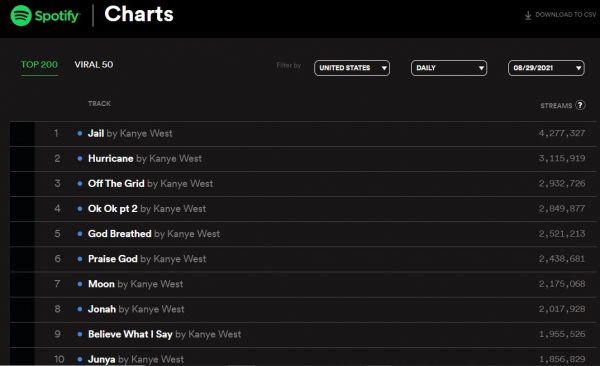
Task: Open the 08/29/2021 date dropdown
Action: (546, 68)
